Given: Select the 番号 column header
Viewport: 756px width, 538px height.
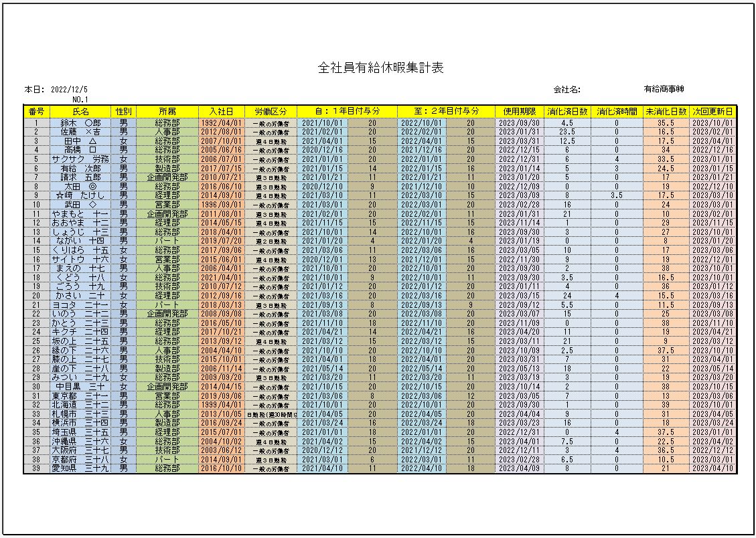Looking at the screenshot, I should [x=36, y=111].
